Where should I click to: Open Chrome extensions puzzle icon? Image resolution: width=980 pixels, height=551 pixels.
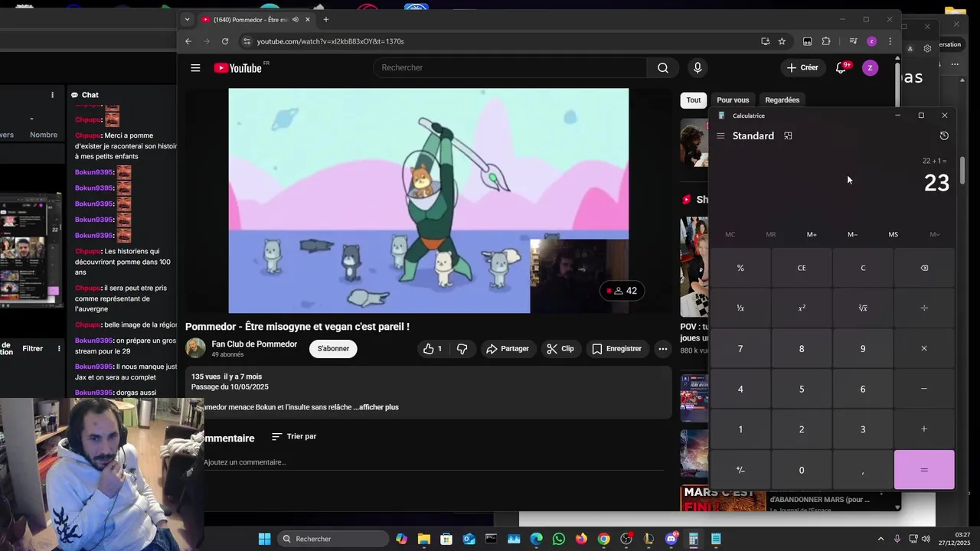(826, 41)
